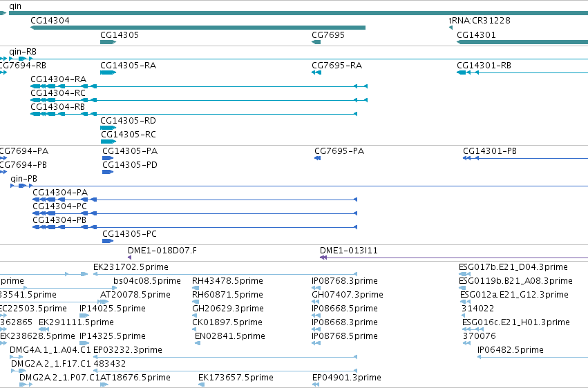Screen dimensions: 588x388
Task: Open the IP06482.5prime EST label
Action: point(511,350)
